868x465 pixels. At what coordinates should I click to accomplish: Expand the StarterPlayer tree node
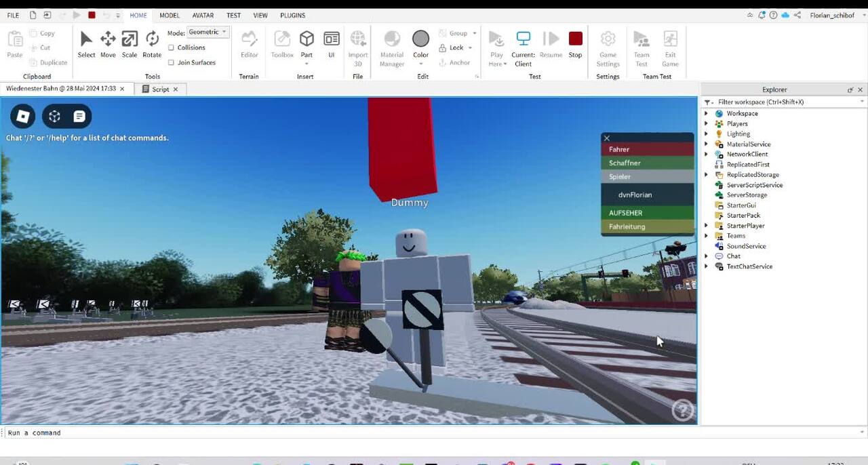tap(707, 226)
